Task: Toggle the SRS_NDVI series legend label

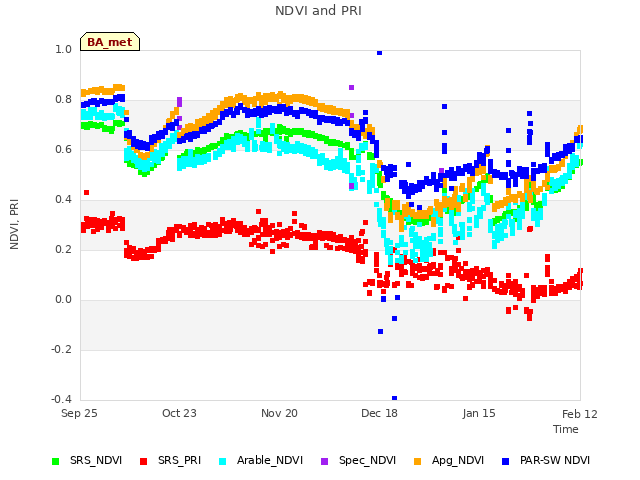Action: click(96, 460)
